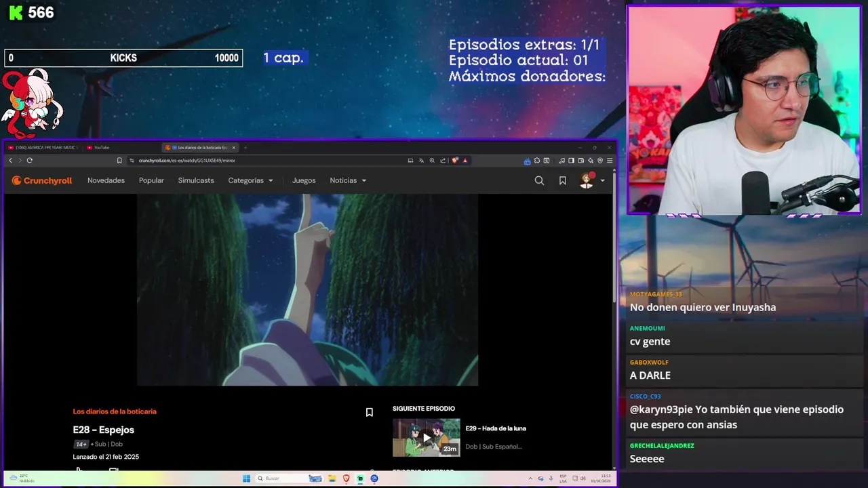The image size is (868, 488).
Task: Click CISCO_C93 username in chat
Action: point(645,396)
